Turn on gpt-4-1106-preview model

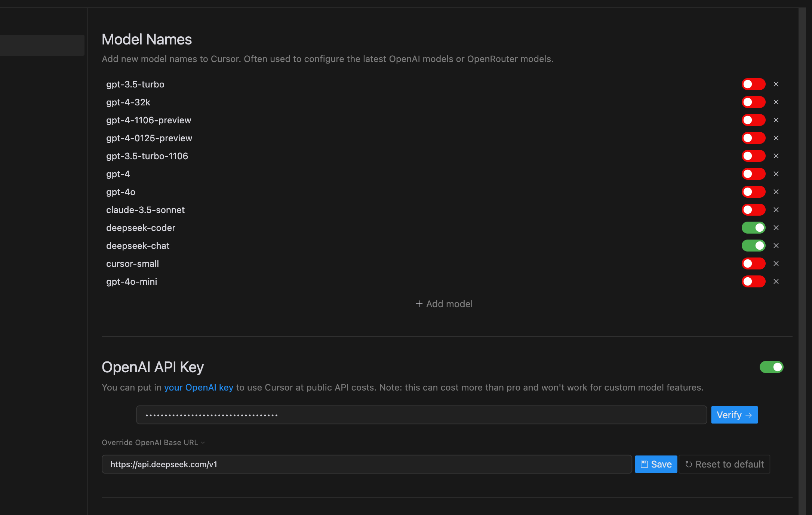[x=753, y=120]
